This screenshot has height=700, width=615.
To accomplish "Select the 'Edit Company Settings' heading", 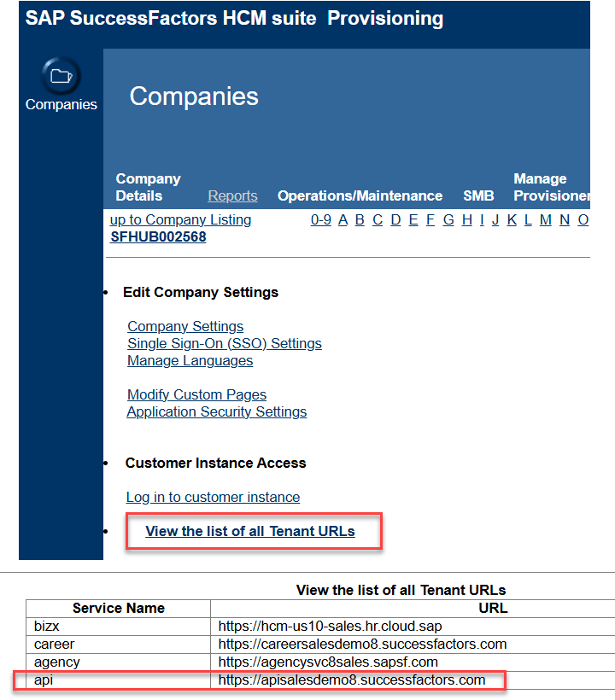I will pos(201,292).
